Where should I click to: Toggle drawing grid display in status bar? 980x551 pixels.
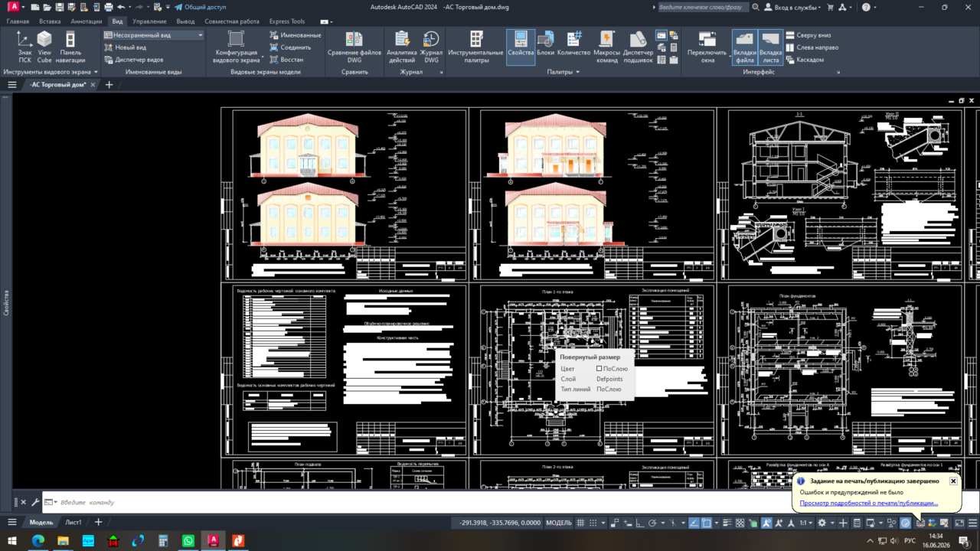(x=581, y=523)
